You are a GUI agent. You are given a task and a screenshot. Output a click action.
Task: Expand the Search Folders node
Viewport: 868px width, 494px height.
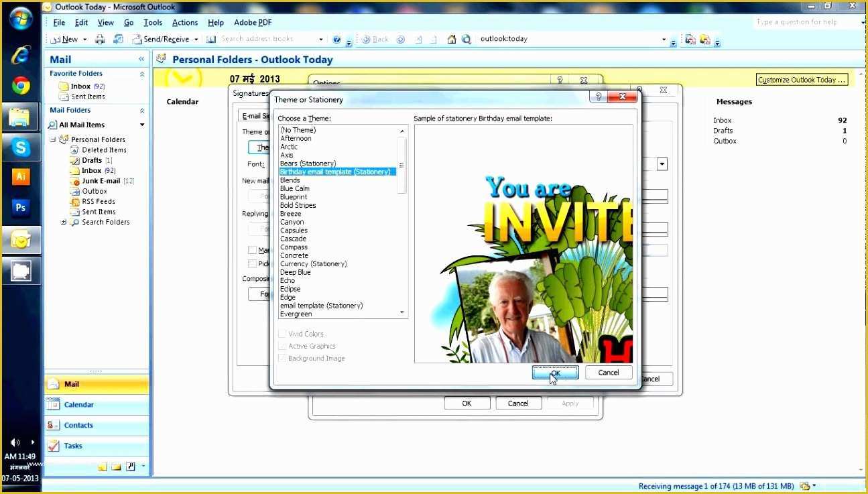click(x=64, y=222)
